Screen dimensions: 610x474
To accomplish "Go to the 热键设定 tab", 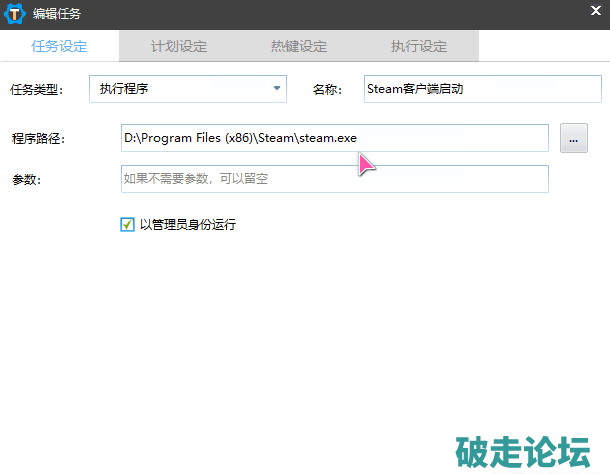I will (298, 46).
